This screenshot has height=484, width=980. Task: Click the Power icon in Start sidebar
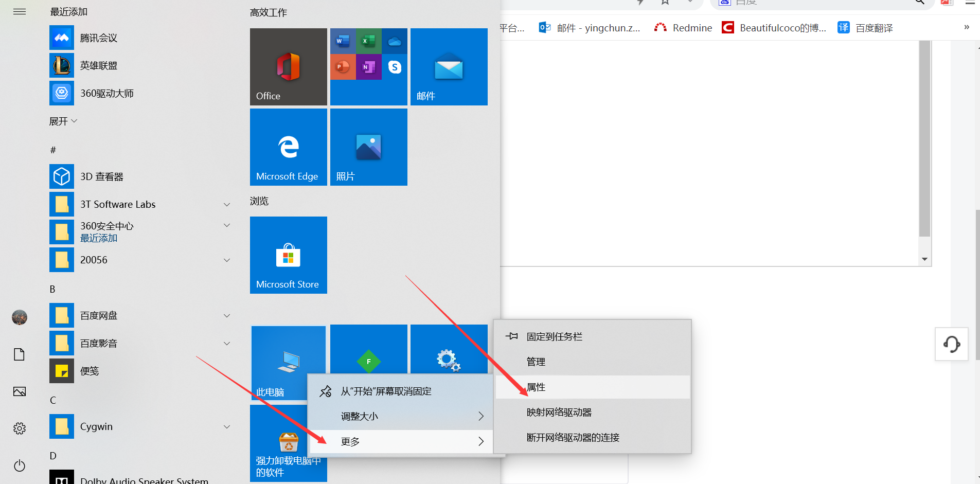coord(20,465)
